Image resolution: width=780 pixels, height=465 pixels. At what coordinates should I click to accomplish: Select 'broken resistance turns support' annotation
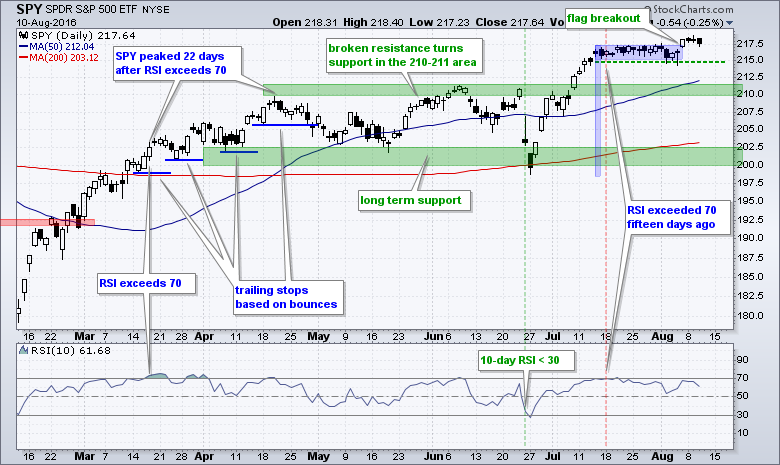click(x=401, y=55)
